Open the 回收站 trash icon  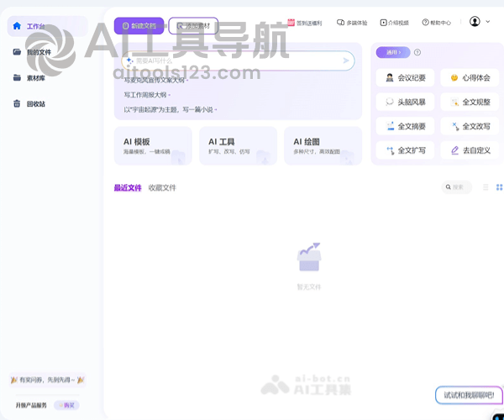click(17, 103)
